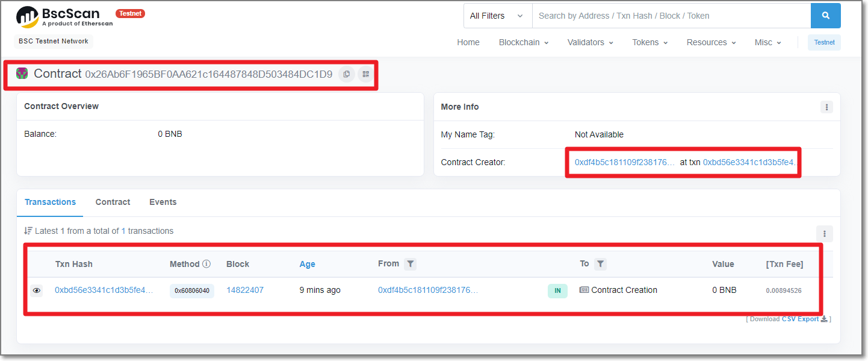Expand the Blockchain menu
The image size is (868, 361).
click(x=524, y=42)
